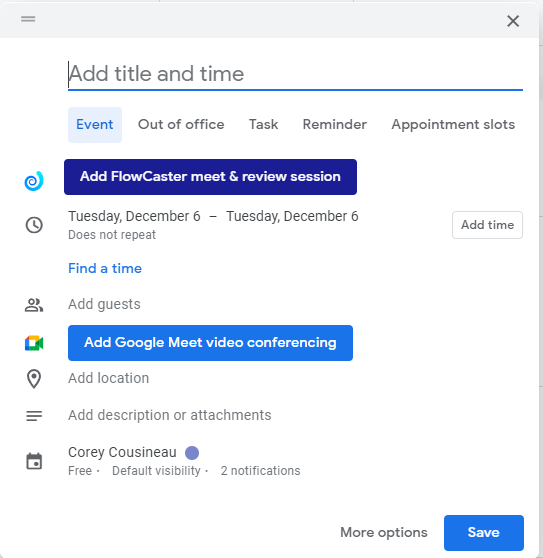Click the Google Meet camera icon

click(x=34, y=343)
